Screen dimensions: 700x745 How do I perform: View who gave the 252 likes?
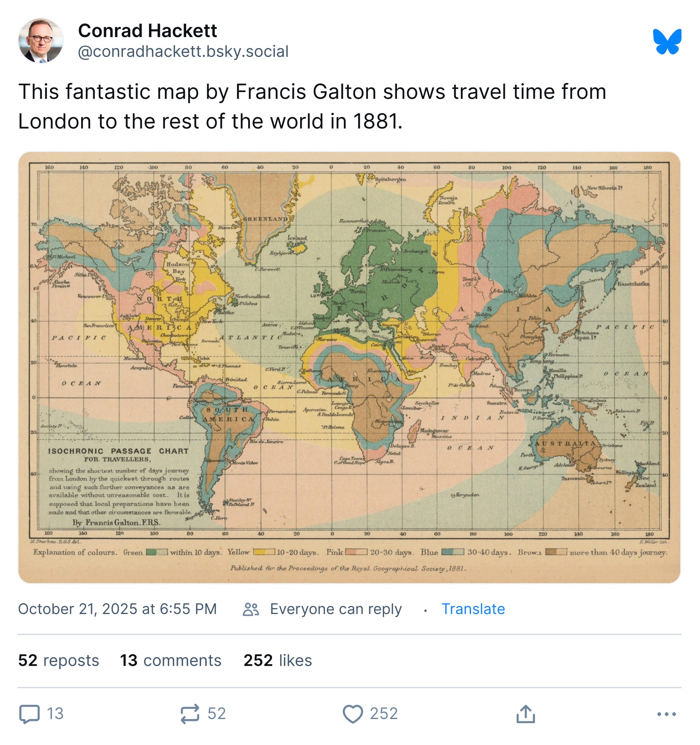(278, 660)
